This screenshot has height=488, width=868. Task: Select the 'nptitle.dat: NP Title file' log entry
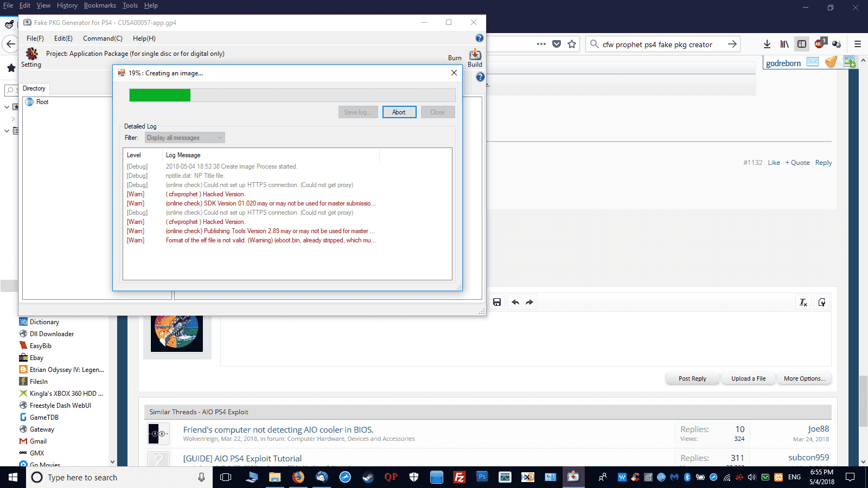(x=195, y=176)
